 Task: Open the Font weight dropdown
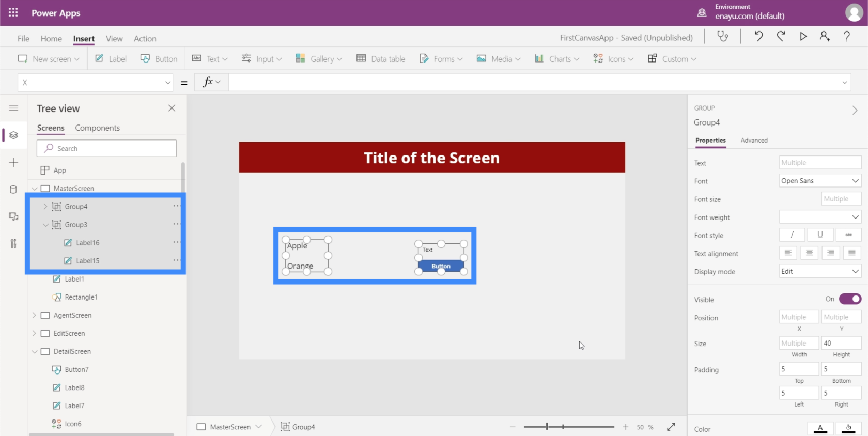pos(820,217)
